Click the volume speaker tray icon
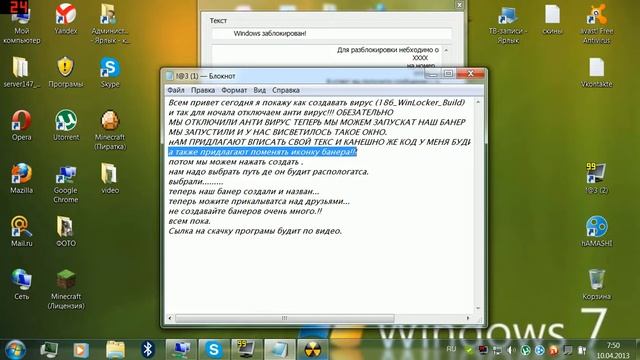This screenshot has height=360, width=640. pos(511,350)
